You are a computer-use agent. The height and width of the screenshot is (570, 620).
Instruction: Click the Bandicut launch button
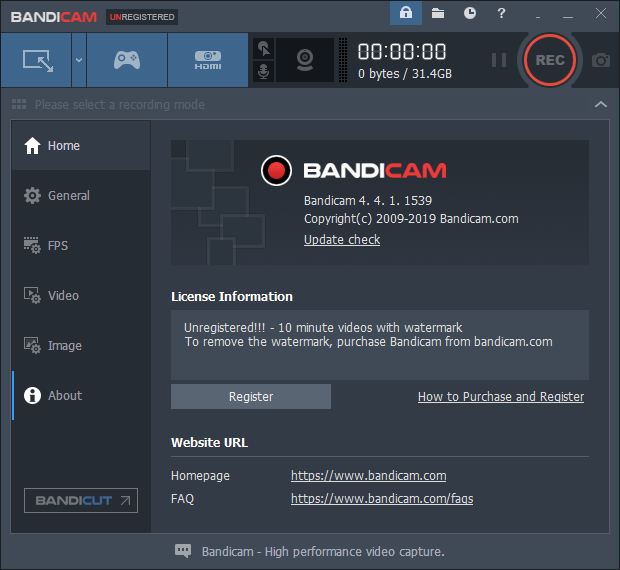[81, 500]
